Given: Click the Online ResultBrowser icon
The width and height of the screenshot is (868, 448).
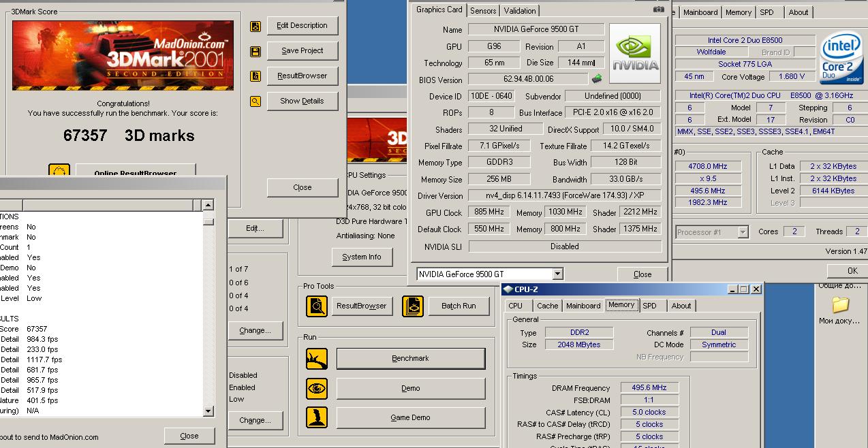Looking at the screenshot, I should (59, 172).
